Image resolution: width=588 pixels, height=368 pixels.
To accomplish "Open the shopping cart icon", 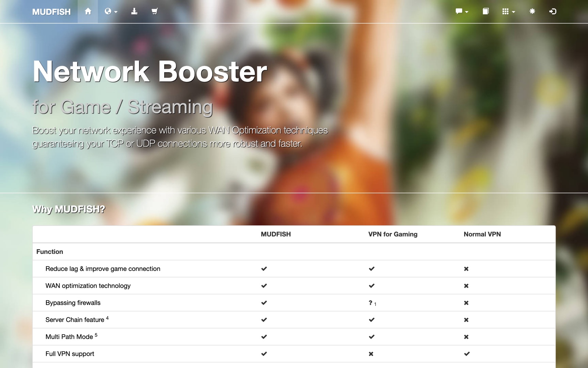I will 155,11.
